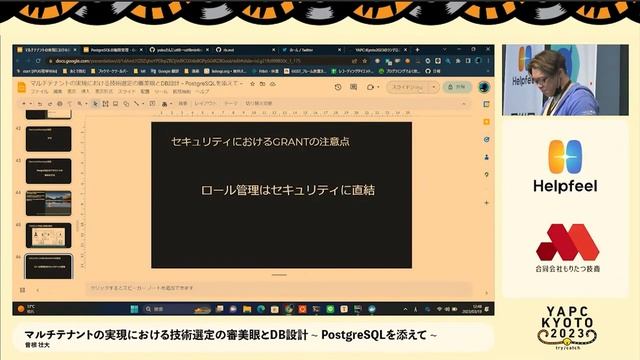
Task: Open the Contacts icon in side panel
Action: pos(486,157)
